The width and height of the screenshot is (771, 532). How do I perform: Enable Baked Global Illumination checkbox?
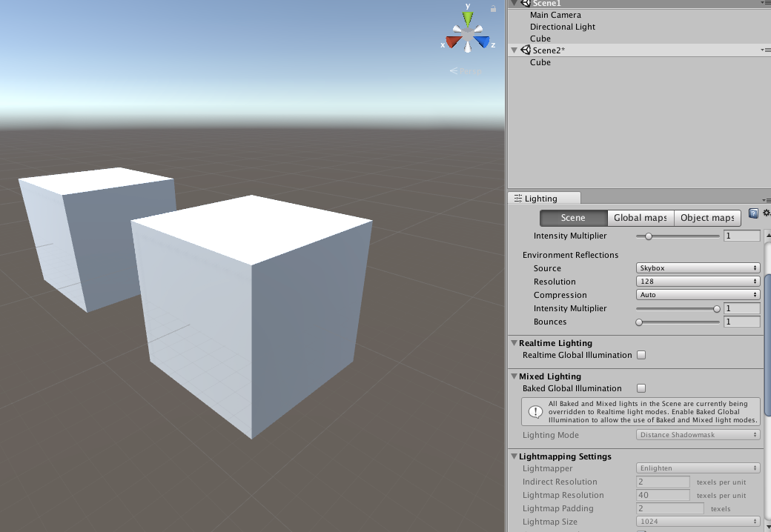[641, 388]
